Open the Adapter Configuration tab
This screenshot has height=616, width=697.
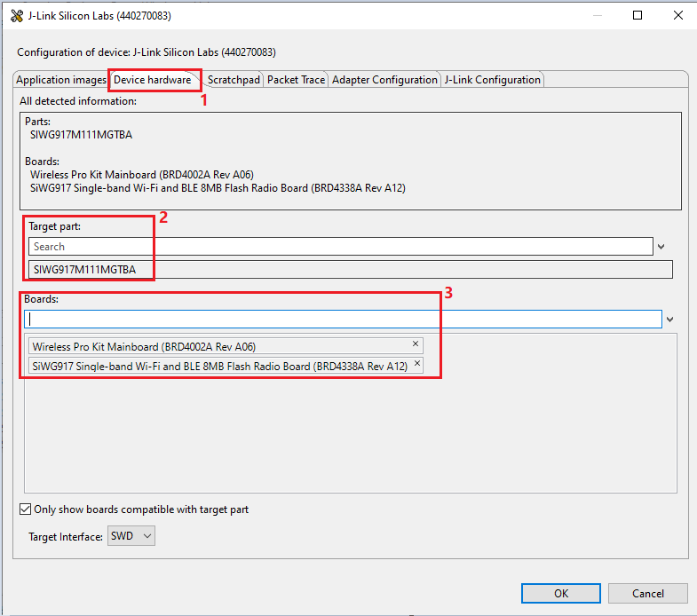(x=384, y=80)
